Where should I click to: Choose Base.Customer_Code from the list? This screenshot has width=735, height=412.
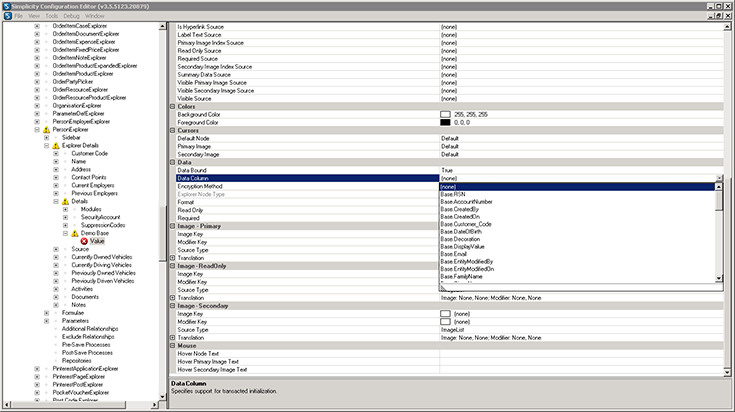[577, 224]
